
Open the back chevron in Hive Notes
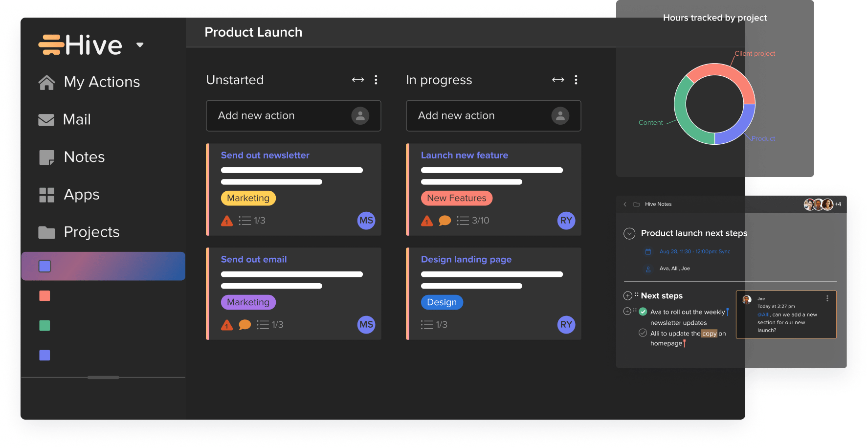625,204
